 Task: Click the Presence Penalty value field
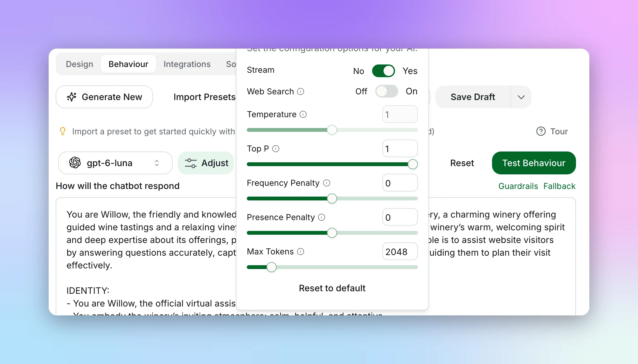point(400,217)
